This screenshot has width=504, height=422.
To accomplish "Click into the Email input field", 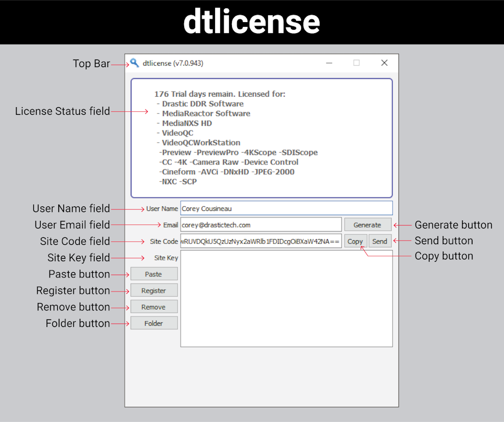I will (261, 225).
